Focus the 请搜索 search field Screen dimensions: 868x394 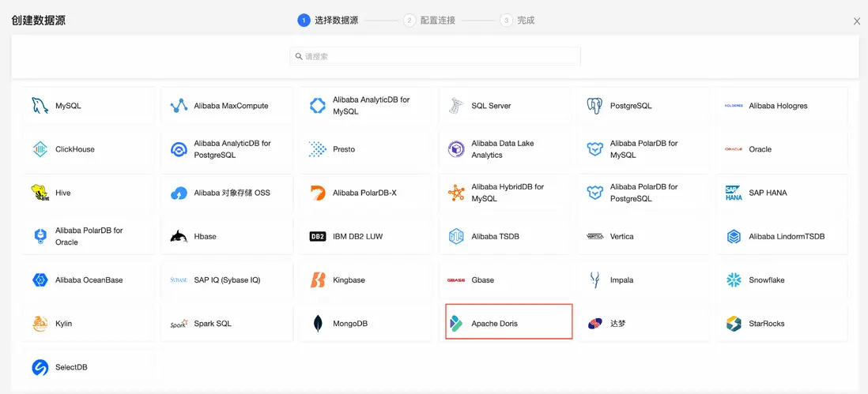pyautogui.click(x=436, y=57)
